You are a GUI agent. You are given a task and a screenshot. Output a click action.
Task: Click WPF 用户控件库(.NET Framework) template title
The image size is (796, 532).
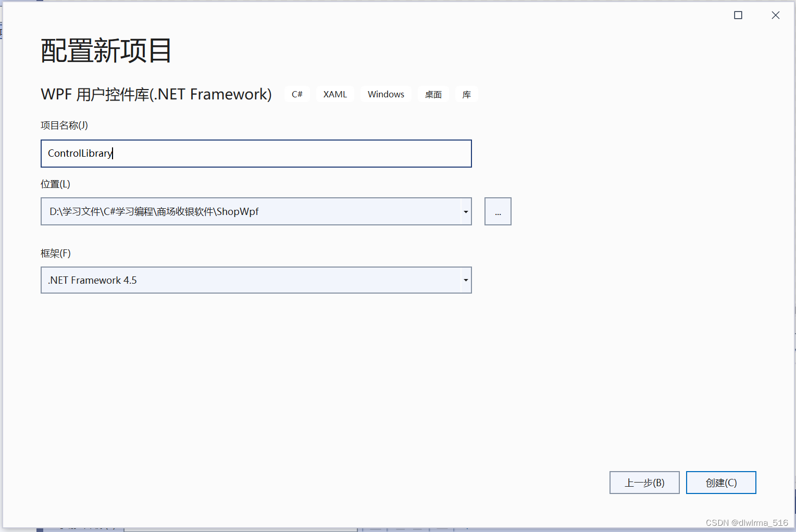pyautogui.click(x=156, y=94)
